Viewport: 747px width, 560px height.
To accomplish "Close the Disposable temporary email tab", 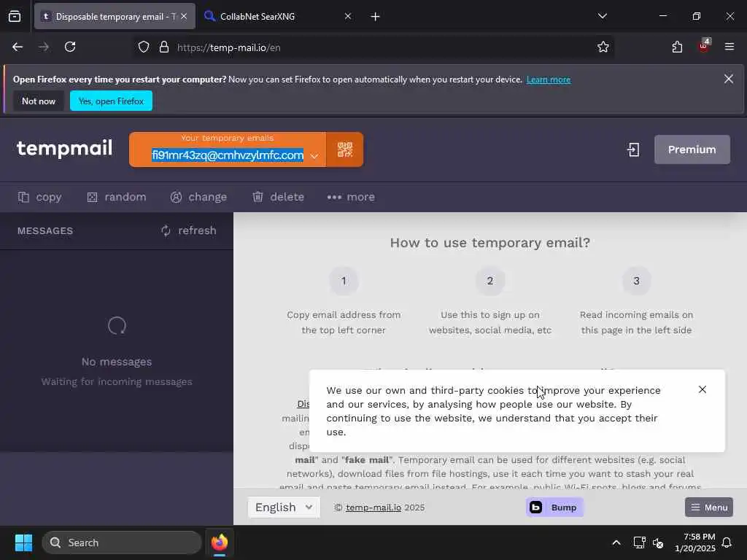I will (184, 16).
